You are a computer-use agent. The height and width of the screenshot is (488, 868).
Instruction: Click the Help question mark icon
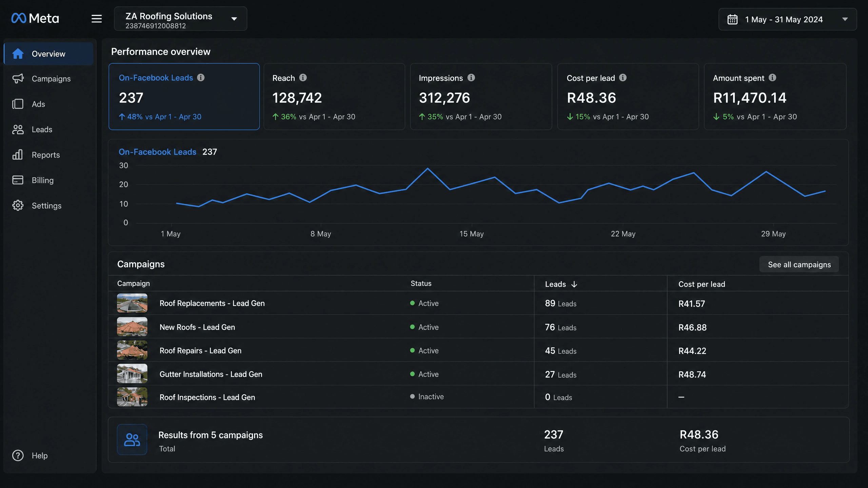[x=18, y=455]
